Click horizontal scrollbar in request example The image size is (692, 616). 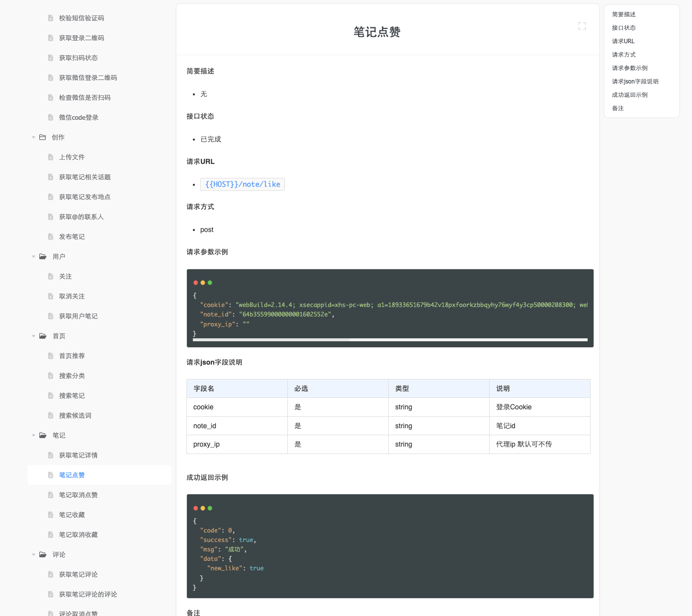point(271,340)
